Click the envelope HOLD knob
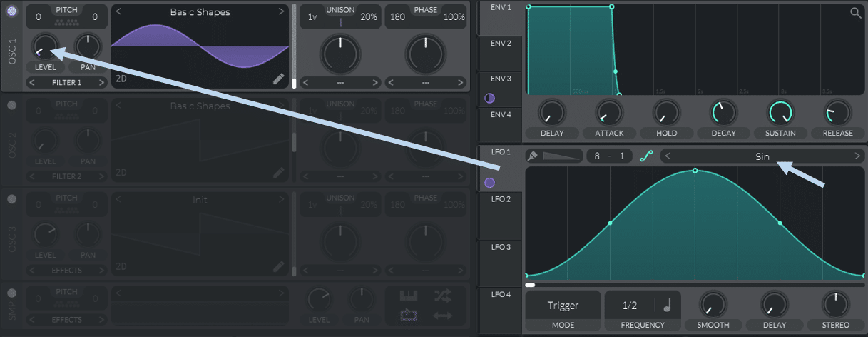The width and height of the screenshot is (868, 337). [x=666, y=111]
